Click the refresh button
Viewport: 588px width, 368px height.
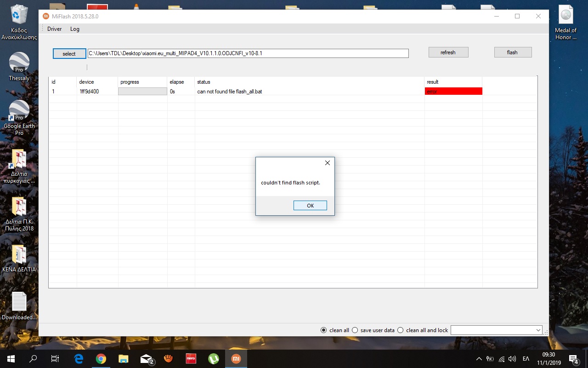pyautogui.click(x=448, y=52)
